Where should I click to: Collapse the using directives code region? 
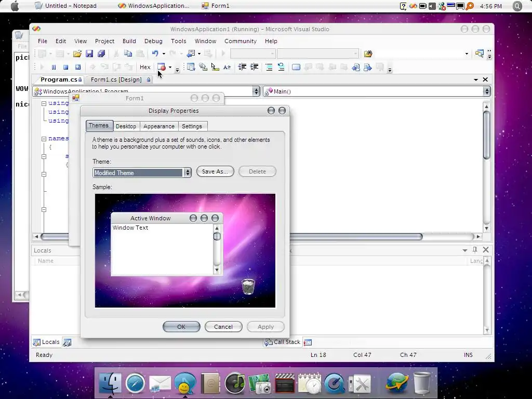click(44, 103)
